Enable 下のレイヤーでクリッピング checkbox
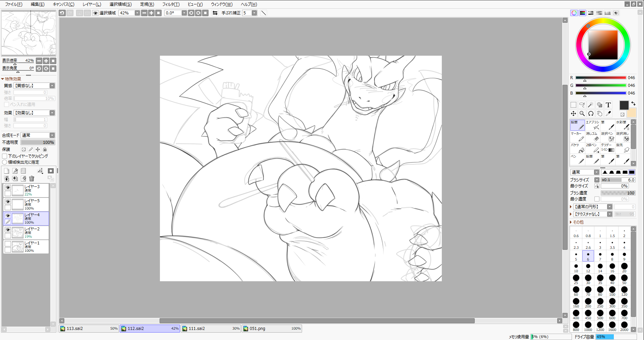The height and width of the screenshot is (340, 644). [5, 156]
